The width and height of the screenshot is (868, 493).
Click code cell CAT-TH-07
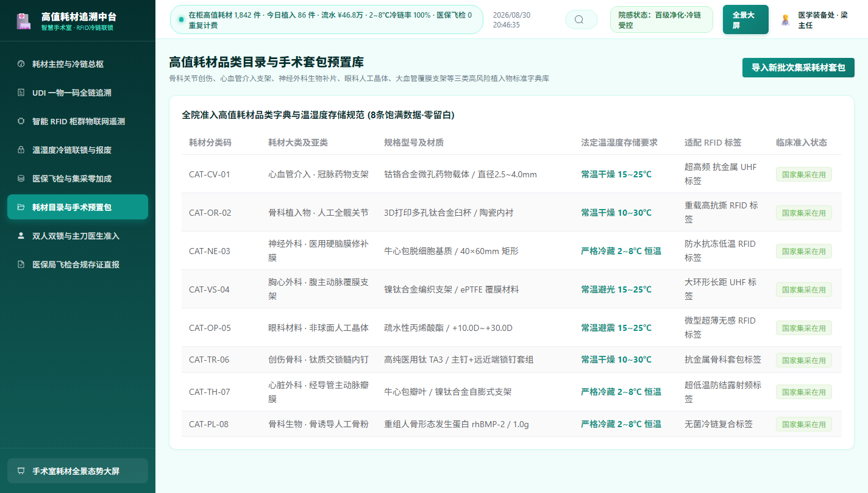pos(210,392)
